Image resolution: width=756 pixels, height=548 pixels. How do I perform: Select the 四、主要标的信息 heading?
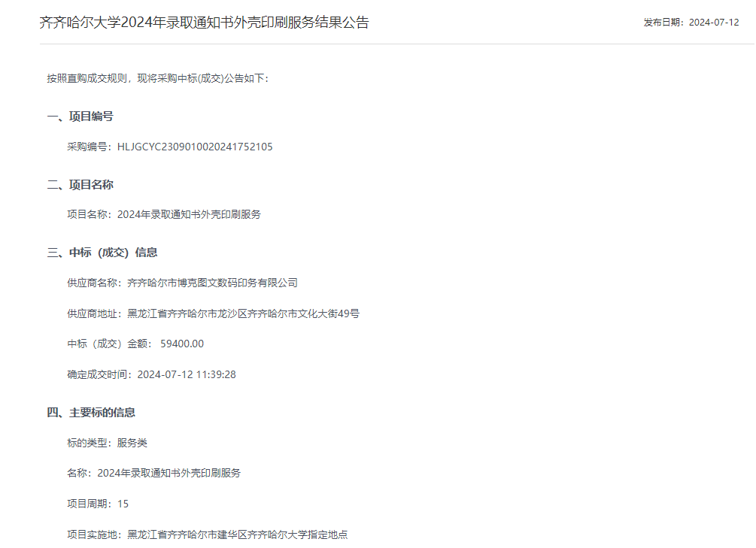click(91, 412)
